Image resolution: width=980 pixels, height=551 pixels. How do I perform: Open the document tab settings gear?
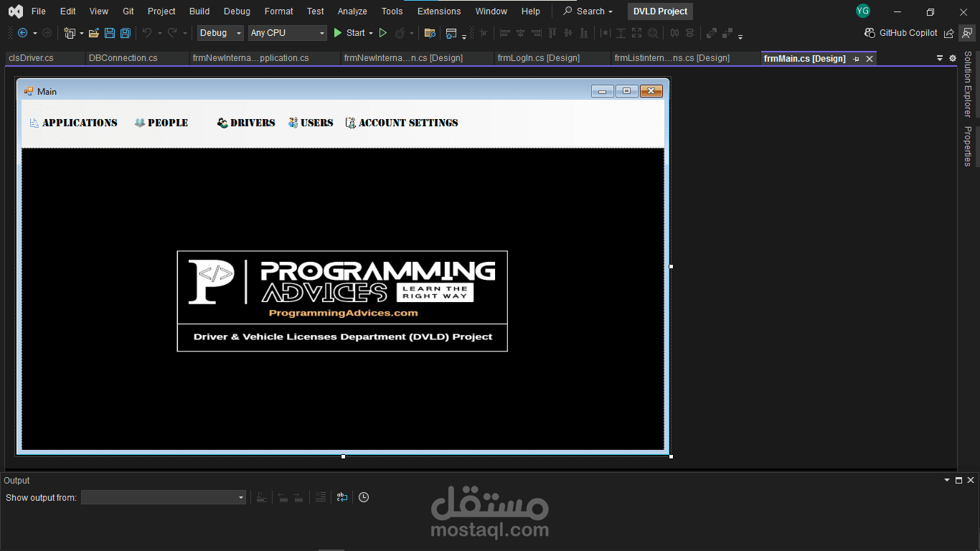(953, 58)
